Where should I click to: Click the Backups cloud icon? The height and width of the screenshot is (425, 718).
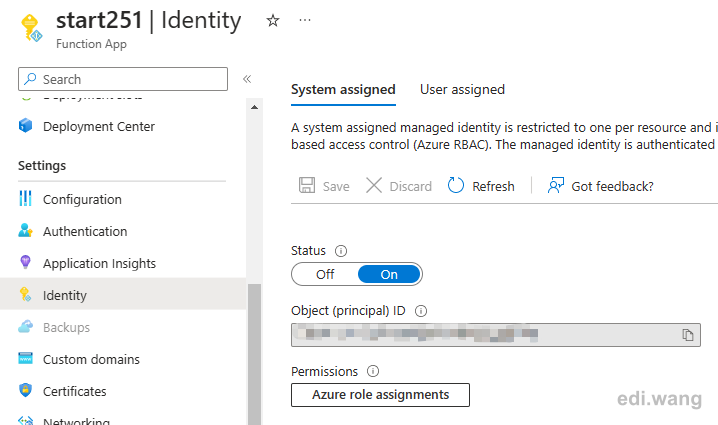26,327
